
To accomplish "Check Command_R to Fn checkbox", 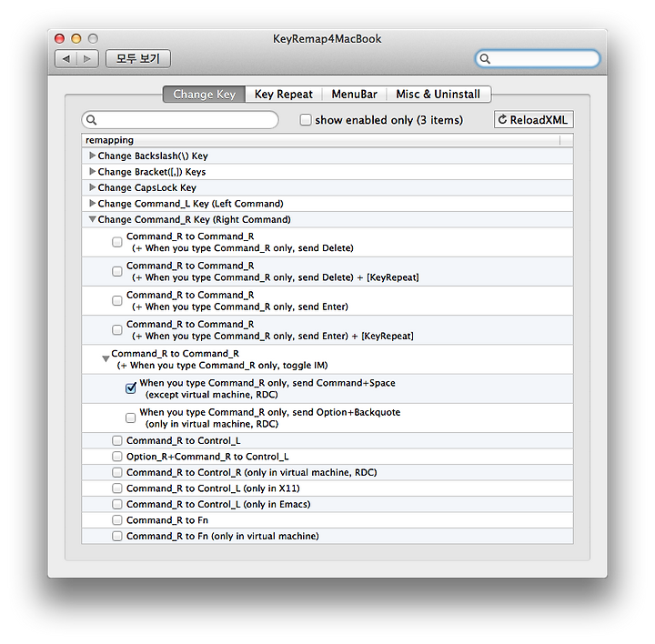I will click(x=117, y=520).
